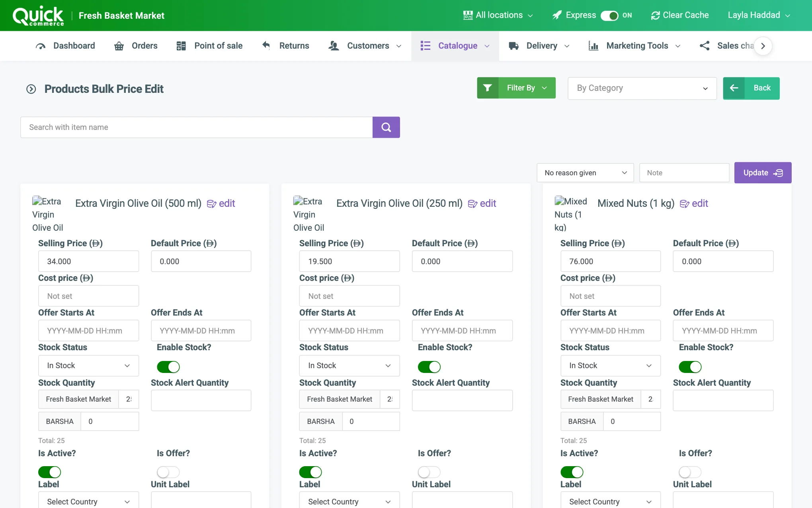Open the Catalogue menu

[x=455, y=46]
